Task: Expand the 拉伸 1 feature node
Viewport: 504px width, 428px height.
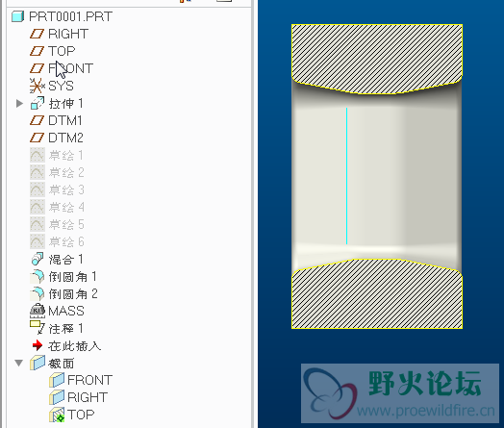Action: point(19,104)
